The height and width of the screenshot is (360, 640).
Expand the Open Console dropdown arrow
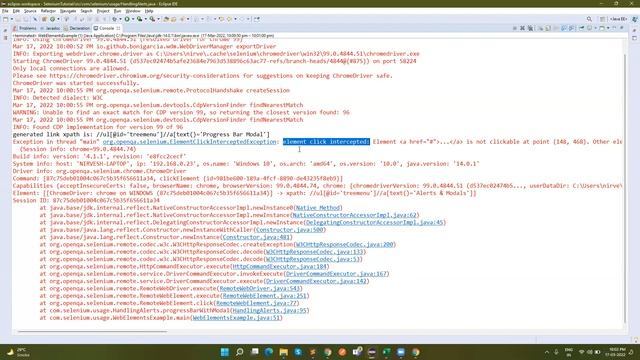608,28
